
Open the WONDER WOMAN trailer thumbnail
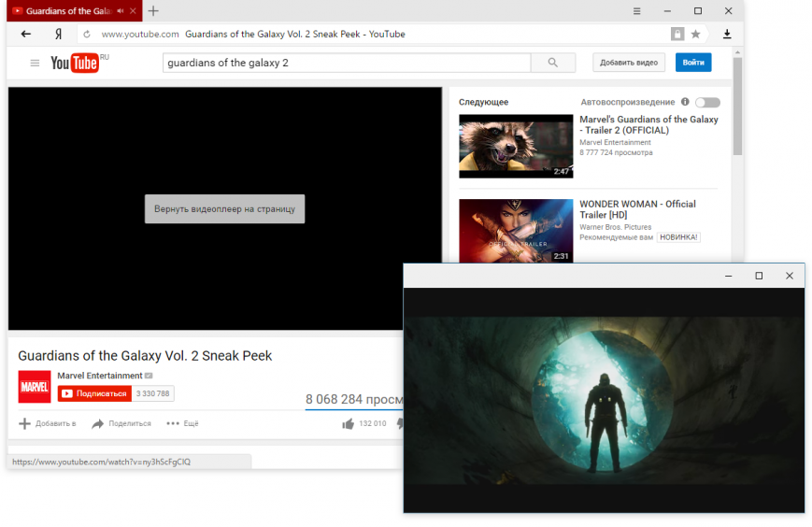click(516, 231)
